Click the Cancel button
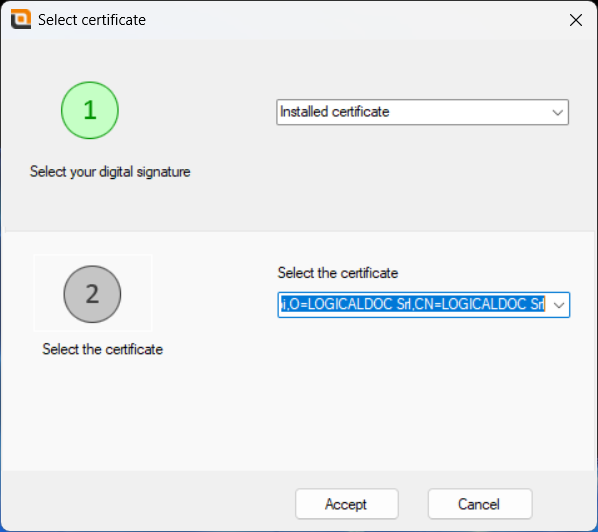Image resolution: width=598 pixels, height=532 pixels. (480, 504)
